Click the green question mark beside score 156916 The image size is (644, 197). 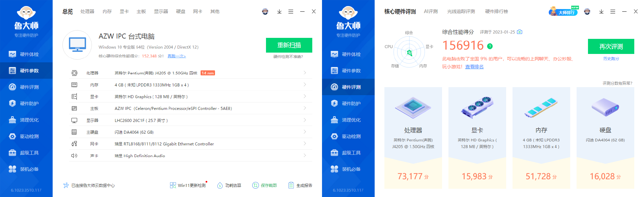pyautogui.click(x=490, y=46)
